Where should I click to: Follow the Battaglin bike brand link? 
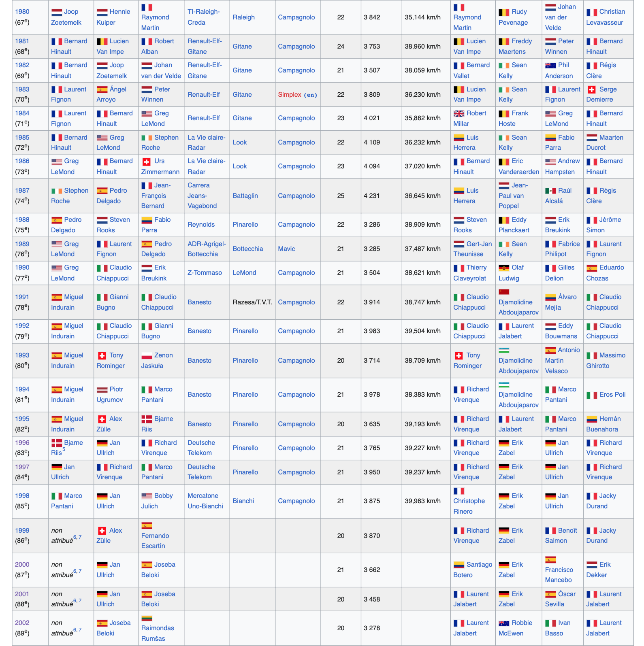[245, 196]
